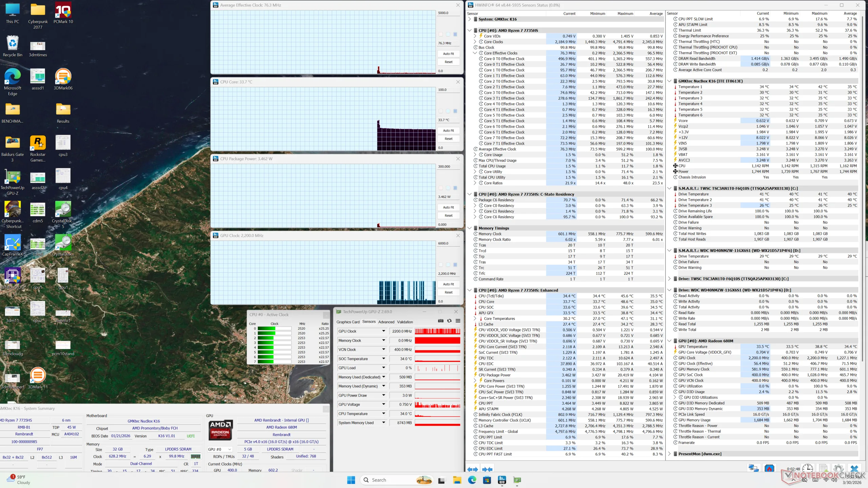Click Reset in GPU Clock graph
Image resolution: width=868 pixels, height=488 pixels.
coord(448,292)
